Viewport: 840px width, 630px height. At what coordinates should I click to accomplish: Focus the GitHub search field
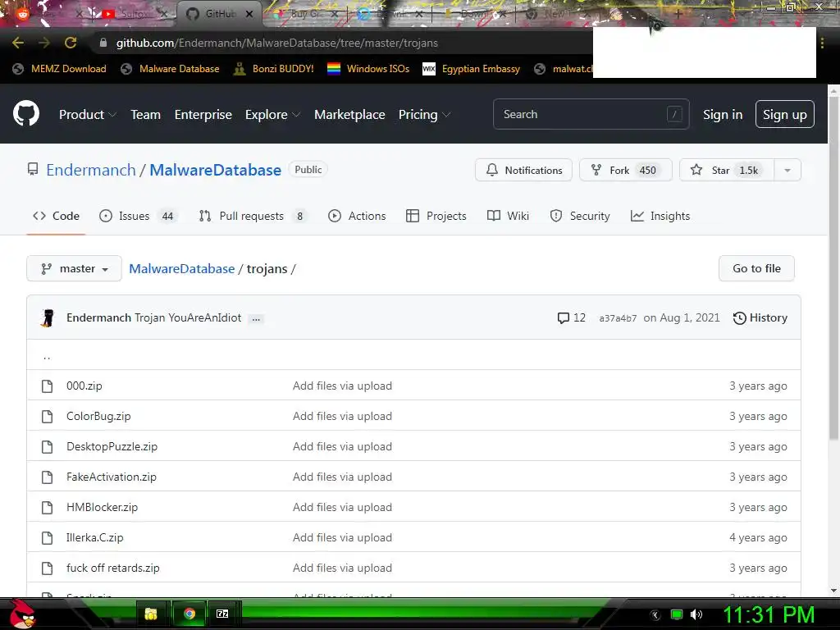(591, 114)
